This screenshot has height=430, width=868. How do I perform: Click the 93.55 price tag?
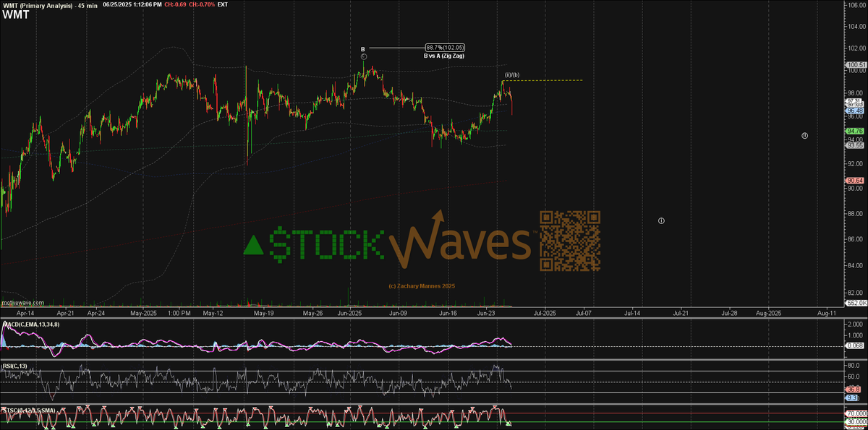click(854, 145)
